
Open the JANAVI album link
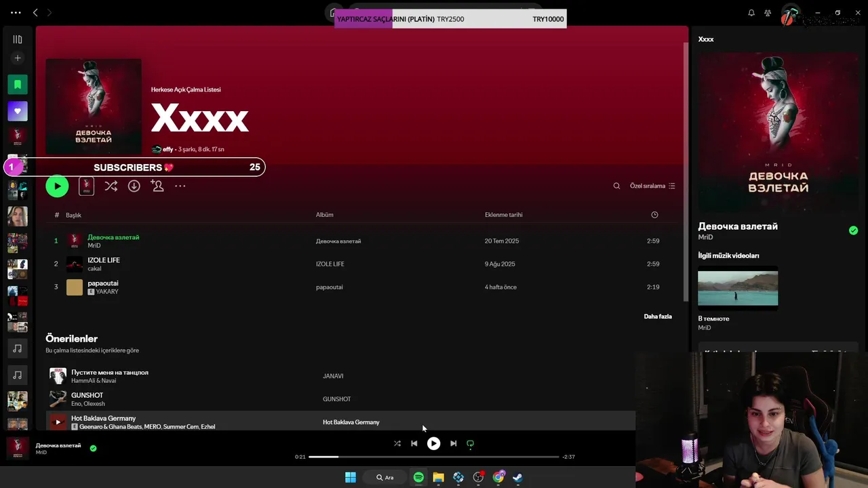[333, 376]
